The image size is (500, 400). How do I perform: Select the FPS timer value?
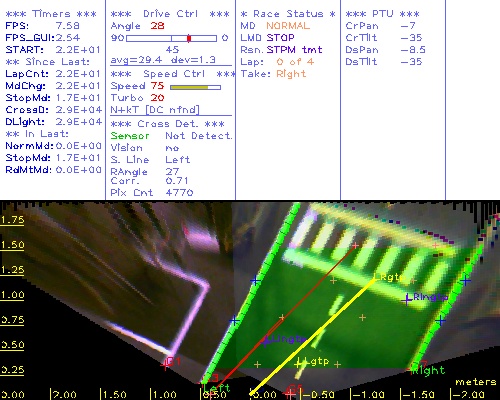(x=68, y=26)
